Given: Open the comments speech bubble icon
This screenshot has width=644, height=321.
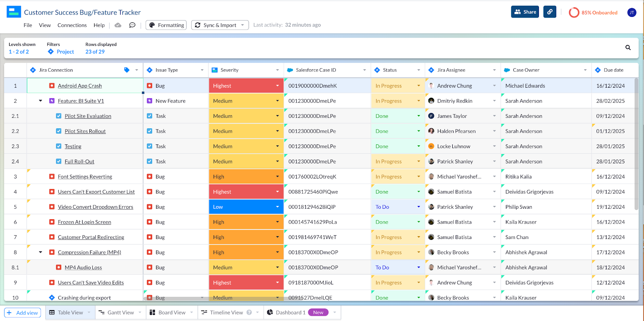Looking at the screenshot, I should point(132,25).
